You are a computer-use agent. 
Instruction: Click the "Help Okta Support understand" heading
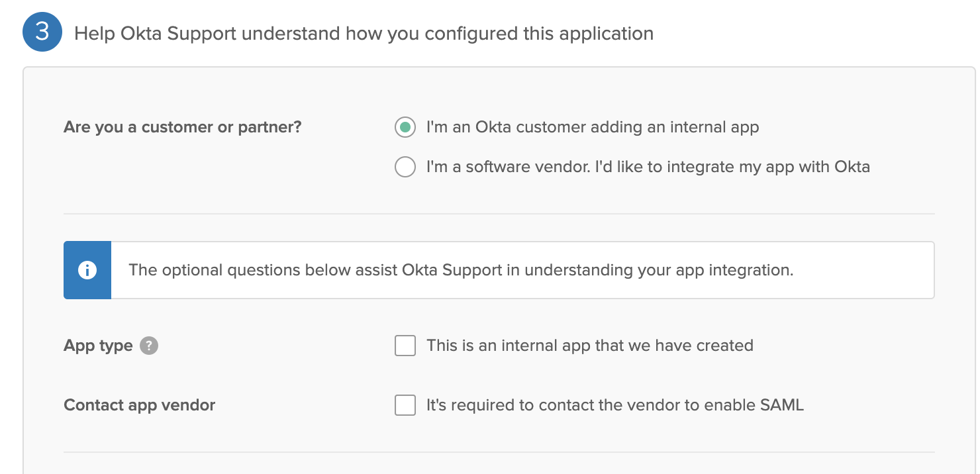click(364, 33)
